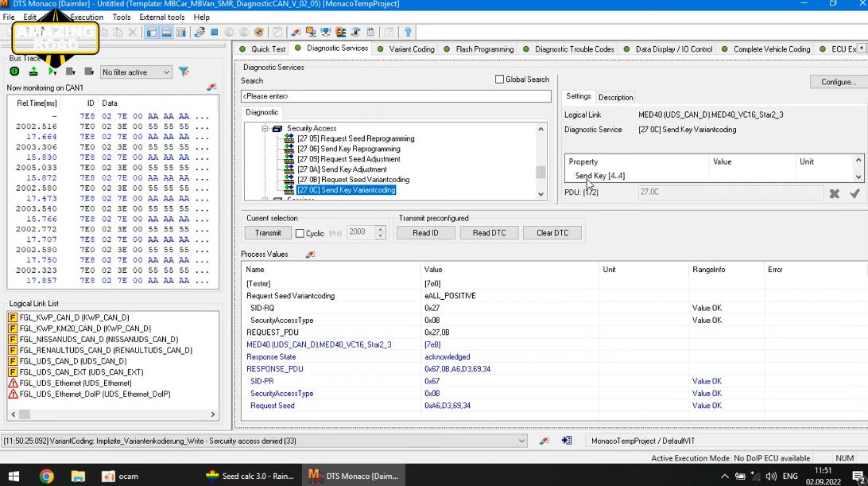The height and width of the screenshot is (486, 868).
Task: Select [27 05] Request Seed Reprogramming service
Action: coord(355,138)
